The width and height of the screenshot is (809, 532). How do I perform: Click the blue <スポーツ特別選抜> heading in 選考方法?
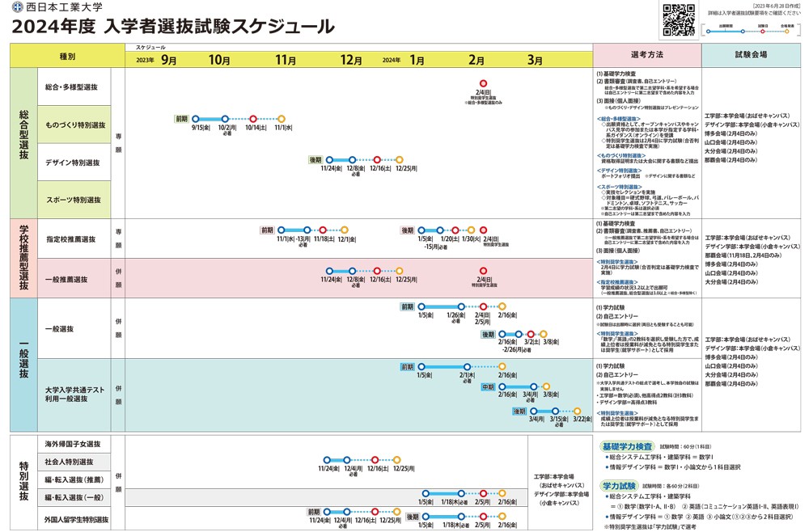(619, 187)
